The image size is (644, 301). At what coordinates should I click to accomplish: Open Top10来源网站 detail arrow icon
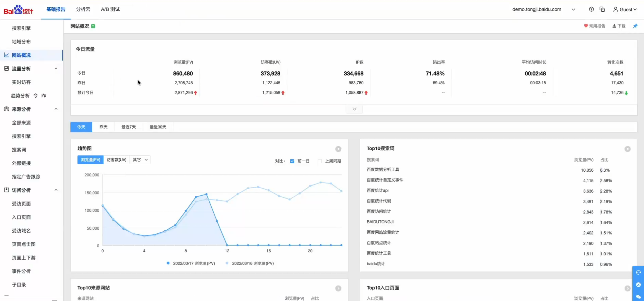click(x=338, y=288)
